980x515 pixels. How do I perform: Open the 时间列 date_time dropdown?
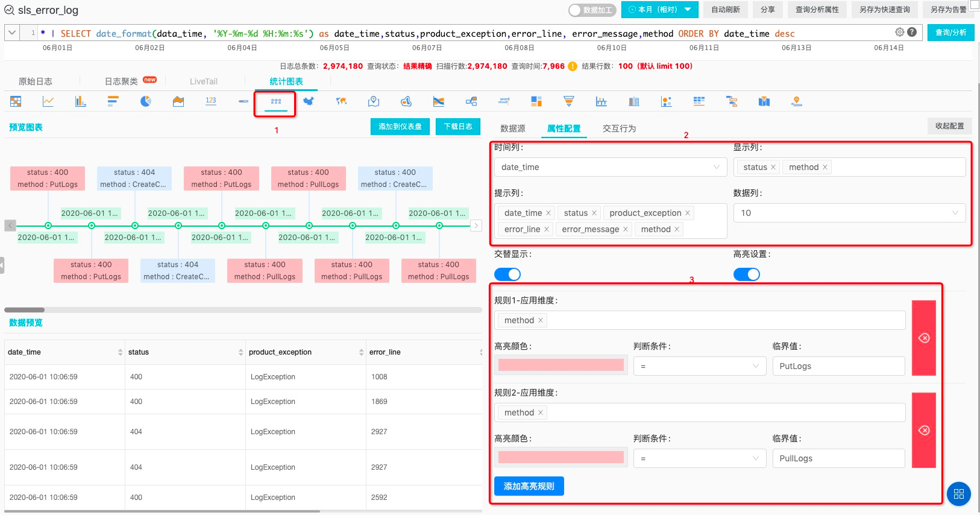(x=611, y=167)
